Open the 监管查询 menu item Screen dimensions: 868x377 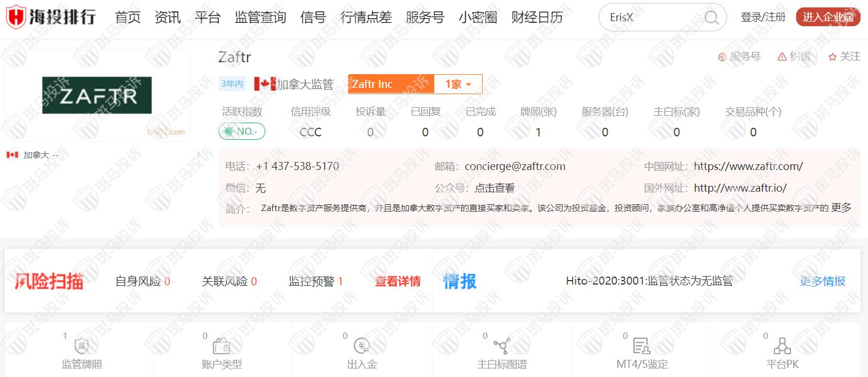tap(260, 18)
